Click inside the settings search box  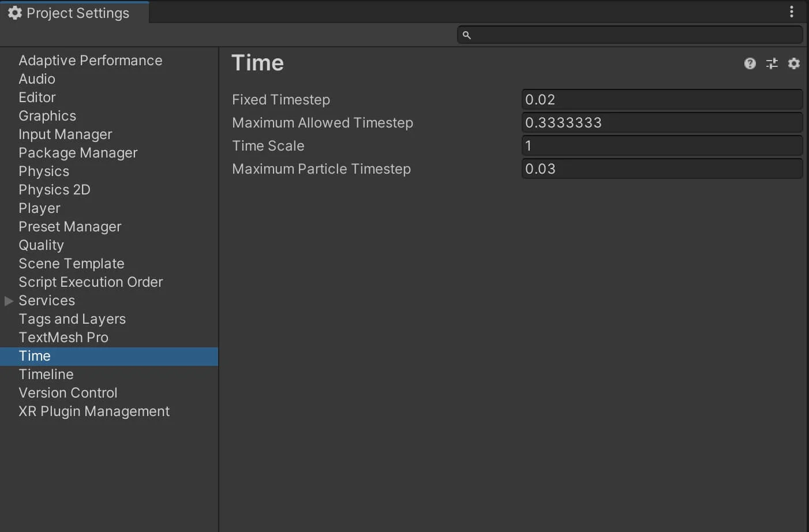pyautogui.click(x=635, y=35)
